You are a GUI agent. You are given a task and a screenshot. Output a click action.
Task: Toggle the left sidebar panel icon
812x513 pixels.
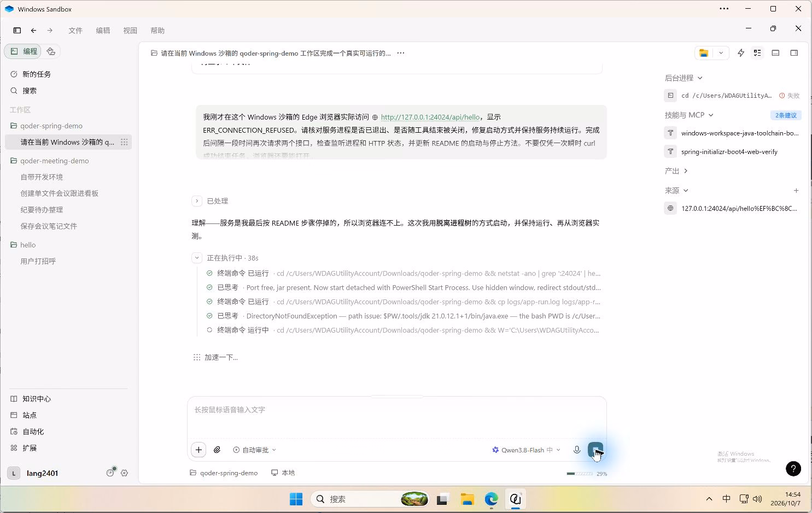point(17,31)
